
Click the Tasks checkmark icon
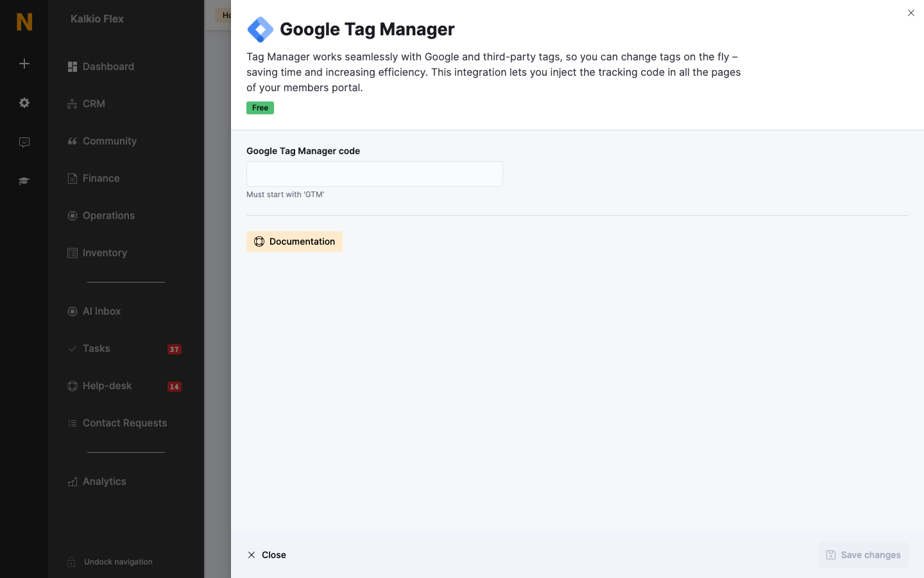pyautogui.click(x=73, y=349)
